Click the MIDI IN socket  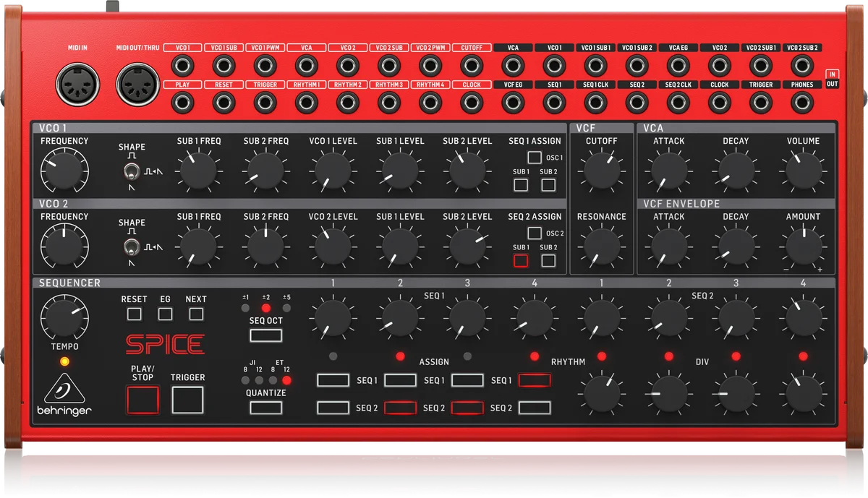(76, 85)
